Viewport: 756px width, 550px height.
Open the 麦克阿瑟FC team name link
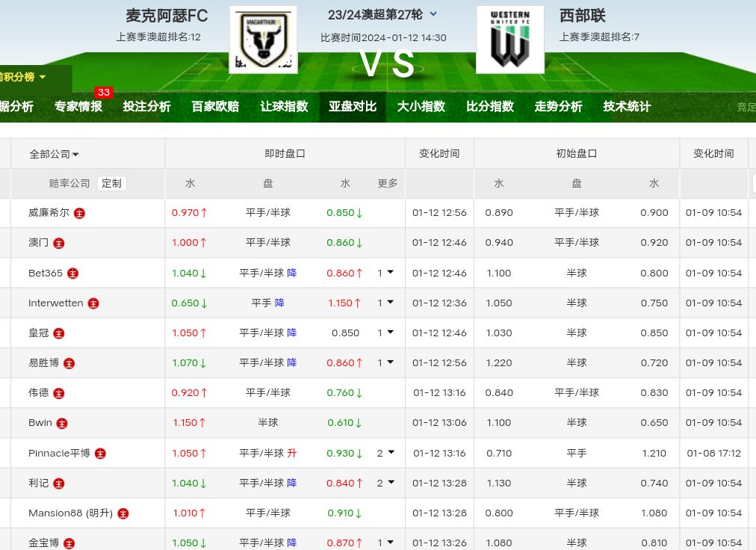pyautogui.click(x=167, y=16)
